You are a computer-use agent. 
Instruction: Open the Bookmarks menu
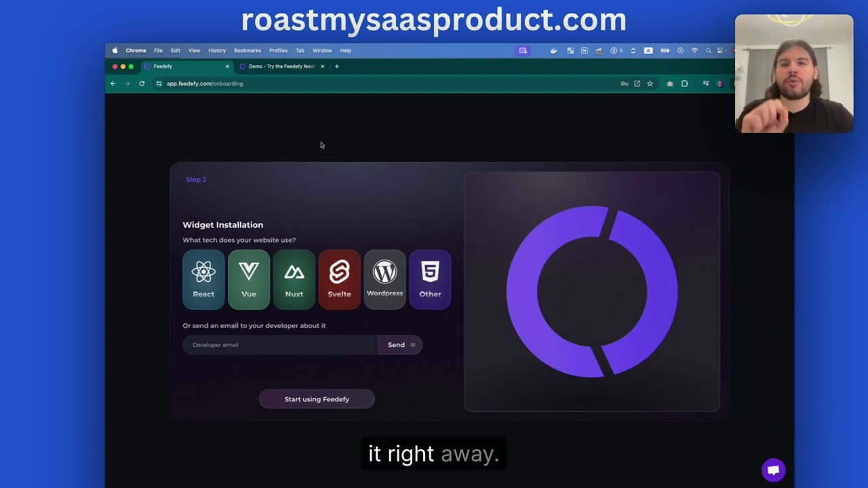point(248,50)
